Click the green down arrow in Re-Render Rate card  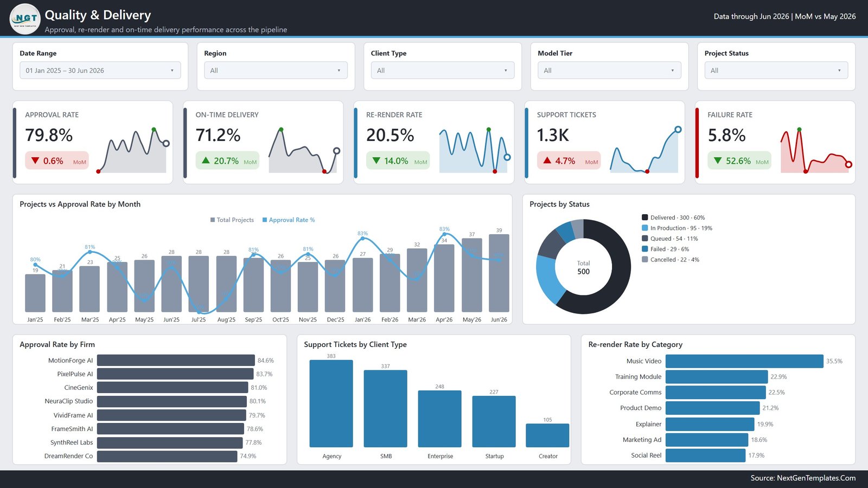376,160
